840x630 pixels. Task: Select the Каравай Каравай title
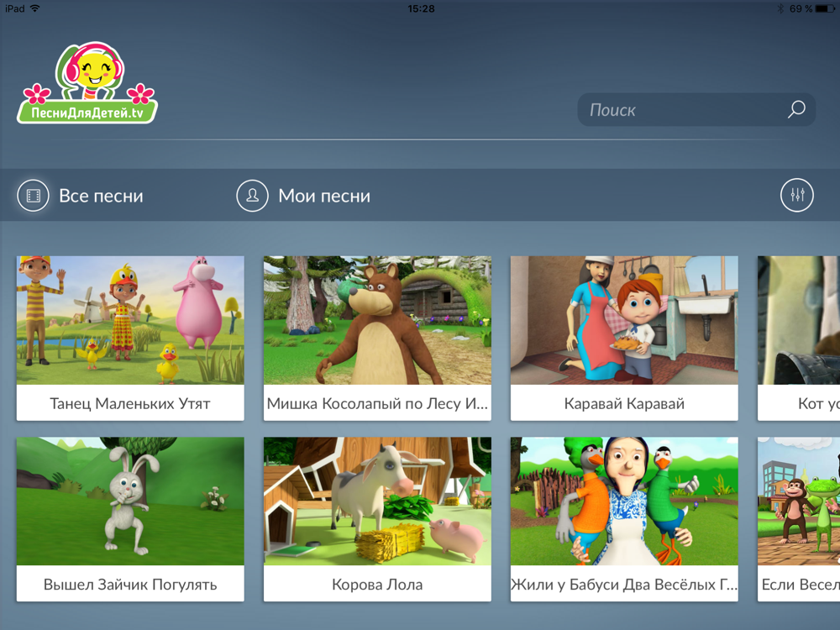pos(624,403)
